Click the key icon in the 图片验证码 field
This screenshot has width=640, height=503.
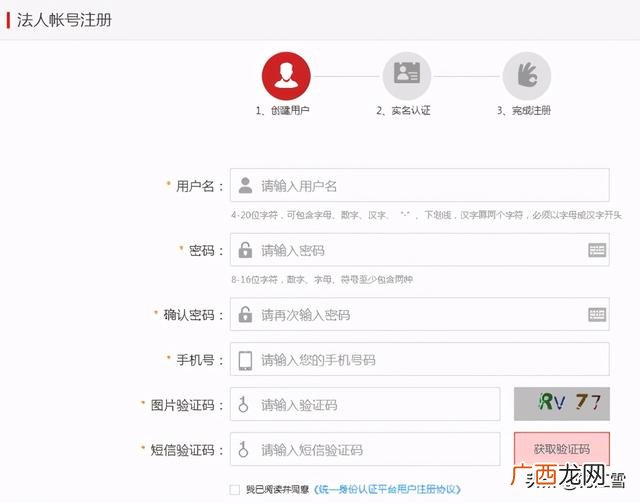tap(243, 404)
